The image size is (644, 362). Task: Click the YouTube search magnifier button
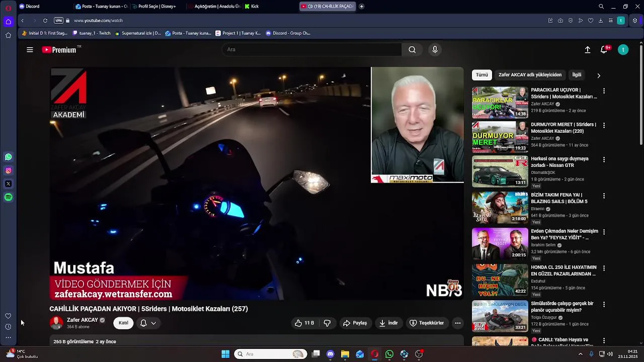coord(412,49)
